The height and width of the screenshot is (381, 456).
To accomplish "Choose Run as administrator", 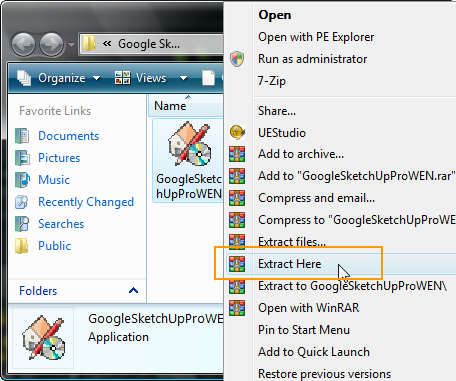I will pyautogui.click(x=313, y=59).
